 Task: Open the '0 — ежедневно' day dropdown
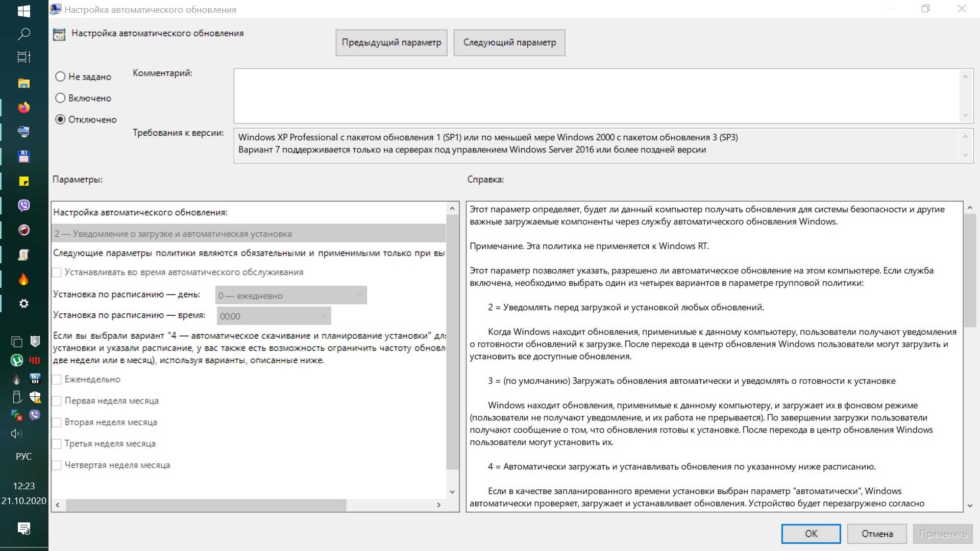(291, 295)
